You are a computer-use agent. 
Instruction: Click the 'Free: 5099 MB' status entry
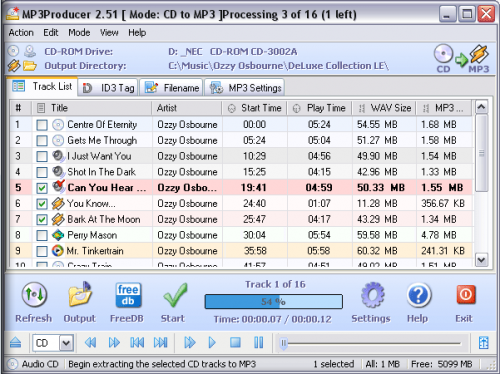point(442,364)
